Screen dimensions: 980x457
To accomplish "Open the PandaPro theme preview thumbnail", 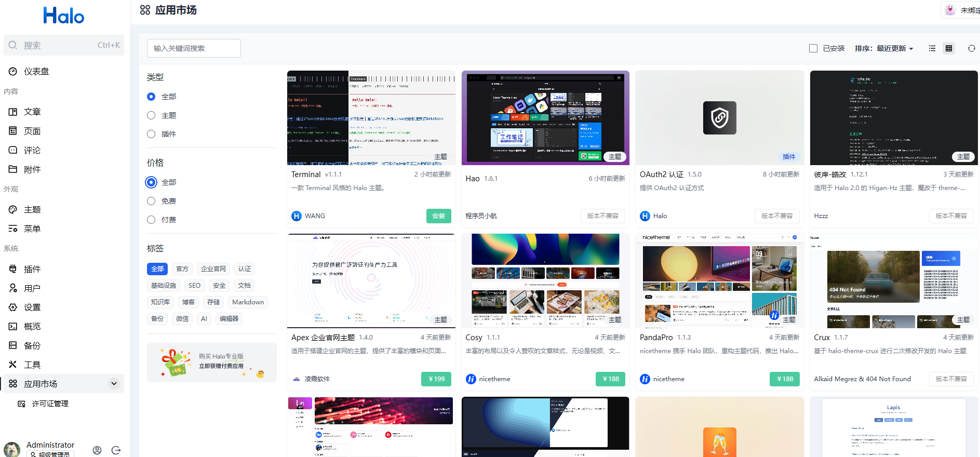I will click(x=720, y=281).
